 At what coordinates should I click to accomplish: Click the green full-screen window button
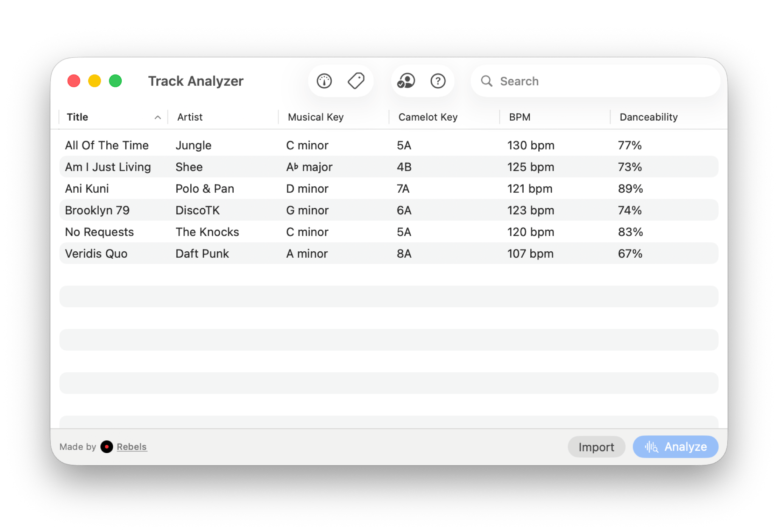coord(115,81)
